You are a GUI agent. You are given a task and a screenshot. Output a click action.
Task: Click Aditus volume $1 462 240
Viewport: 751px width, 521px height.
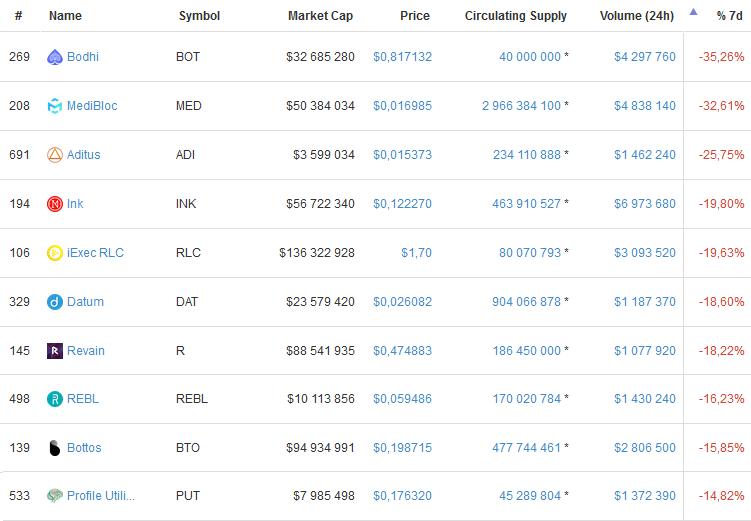(x=645, y=155)
